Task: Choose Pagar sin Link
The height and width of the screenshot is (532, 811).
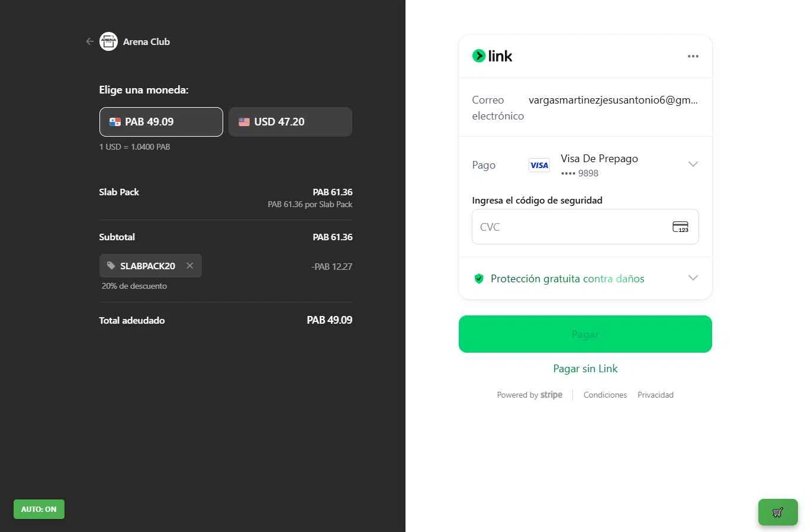Action: (x=585, y=369)
